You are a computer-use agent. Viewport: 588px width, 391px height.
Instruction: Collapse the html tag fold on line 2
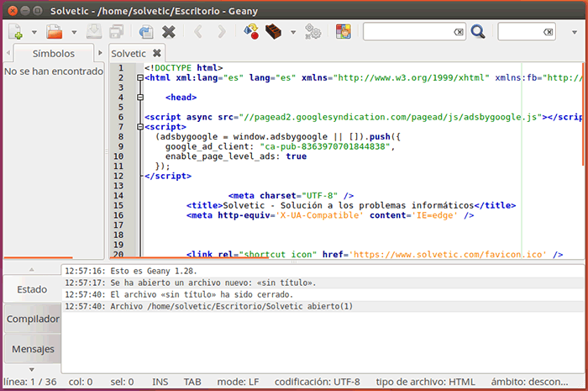(139, 77)
